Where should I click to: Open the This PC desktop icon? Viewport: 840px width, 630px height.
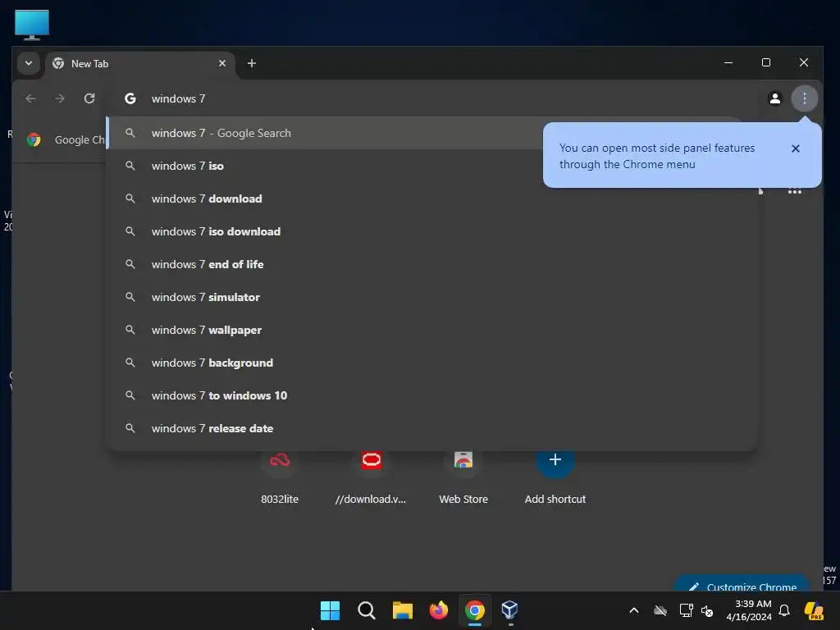click(32, 25)
